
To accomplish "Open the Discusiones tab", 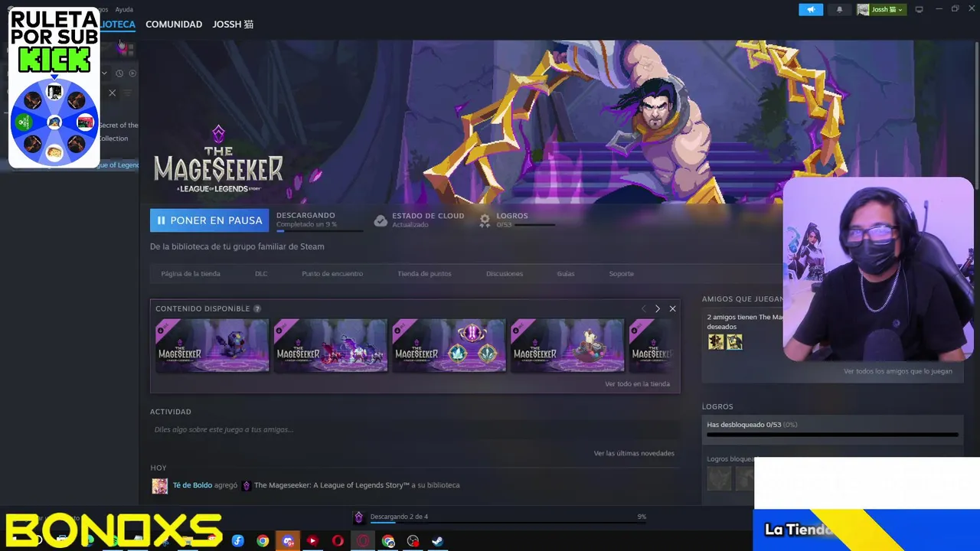I will coord(505,273).
